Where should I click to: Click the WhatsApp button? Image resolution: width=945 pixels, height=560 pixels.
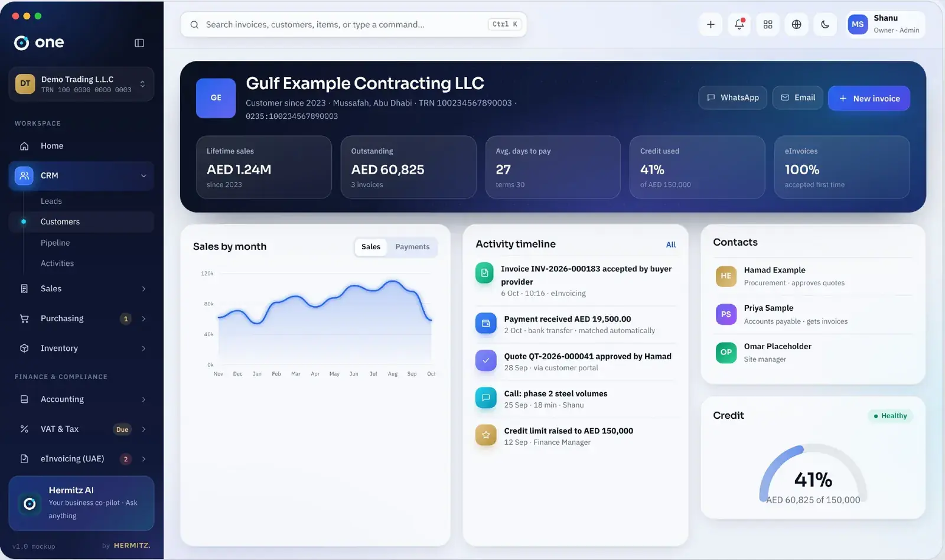(733, 97)
